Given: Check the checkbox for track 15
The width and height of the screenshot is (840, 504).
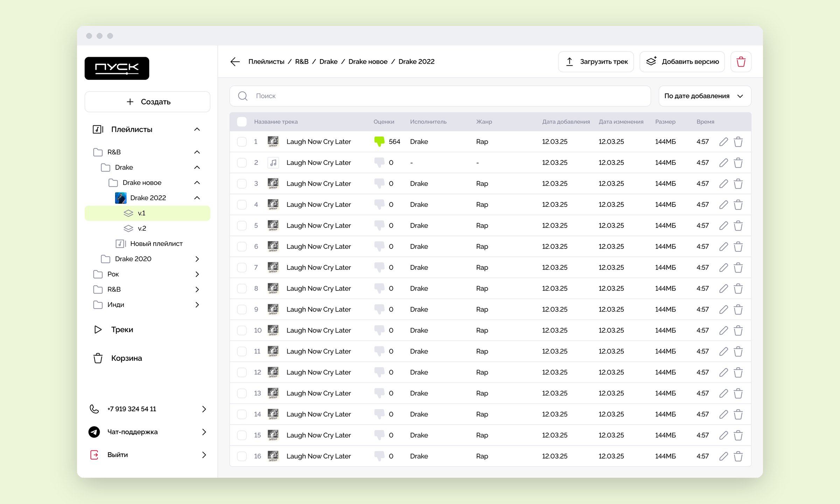Looking at the screenshot, I should pos(242,435).
